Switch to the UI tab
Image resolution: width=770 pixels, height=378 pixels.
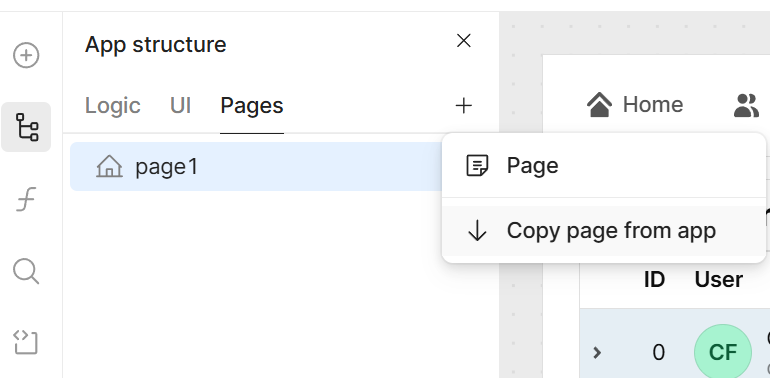point(180,106)
